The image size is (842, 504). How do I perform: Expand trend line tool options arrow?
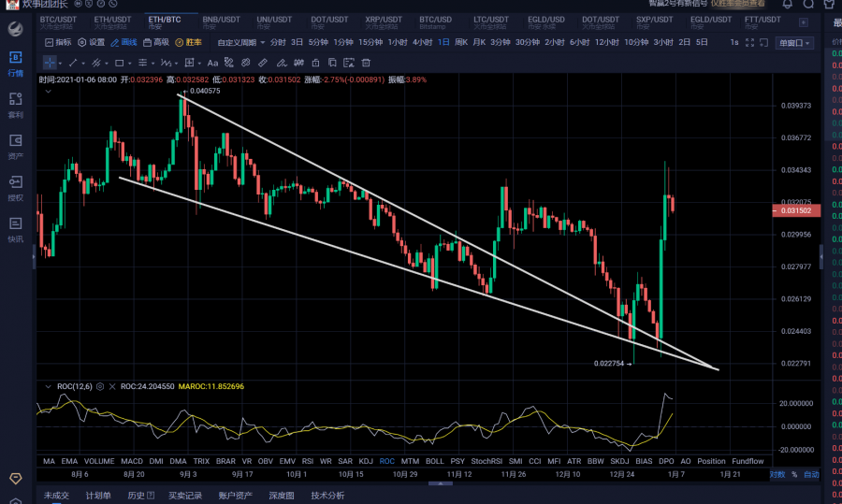82,64
